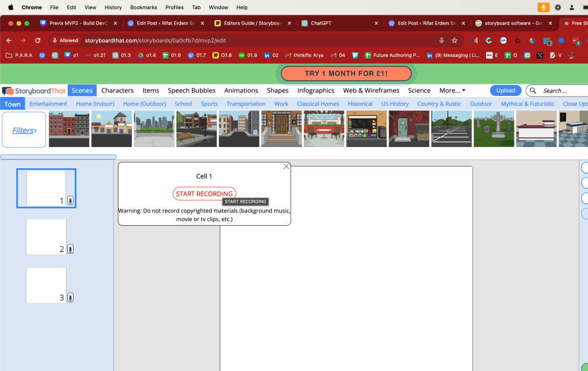The height and width of the screenshot is (371, 588).
Task: Switch to the Science tab
Action: (419, 90)
